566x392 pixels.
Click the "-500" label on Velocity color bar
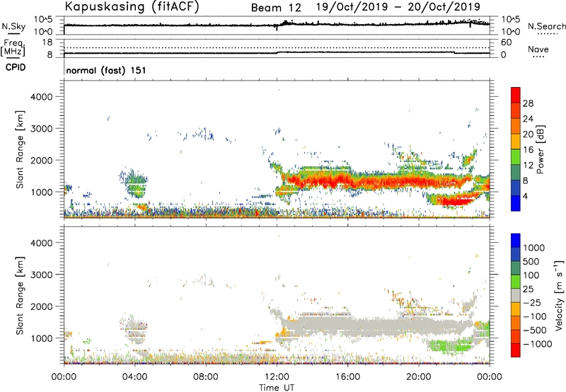pyautogui.click(x=535, y=330)
